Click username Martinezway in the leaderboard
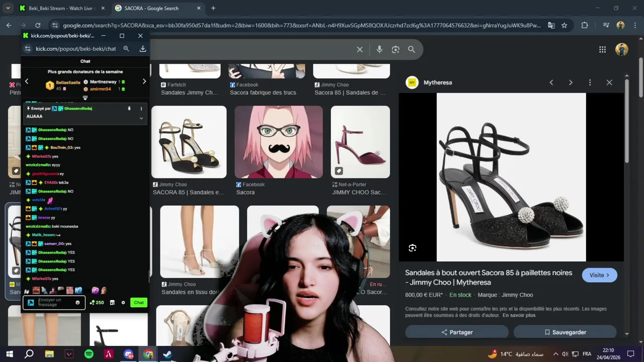Image resolution: width=644 pixels, height=362 pixels. pos(103,81)
